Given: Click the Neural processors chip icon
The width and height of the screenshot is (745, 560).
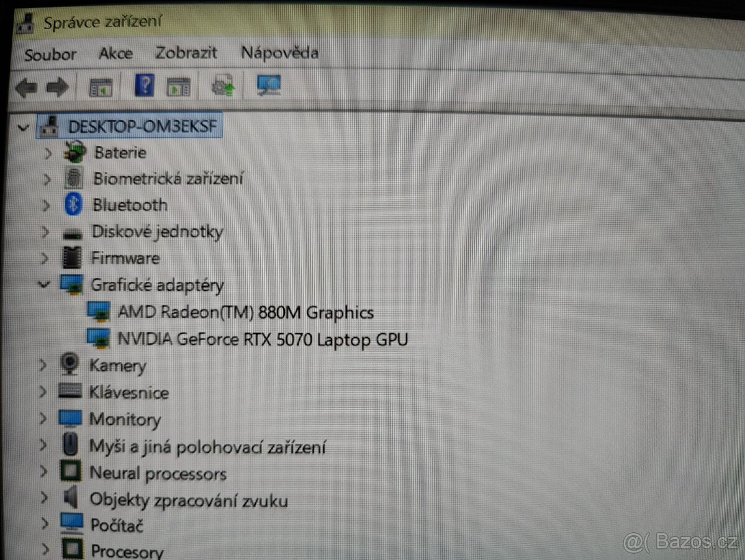Looking at the screenshot, I should [x=70, y=472].
